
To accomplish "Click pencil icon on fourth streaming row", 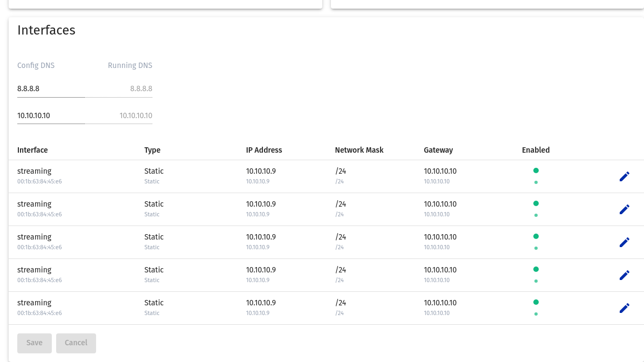I will (x=625, y=275).
